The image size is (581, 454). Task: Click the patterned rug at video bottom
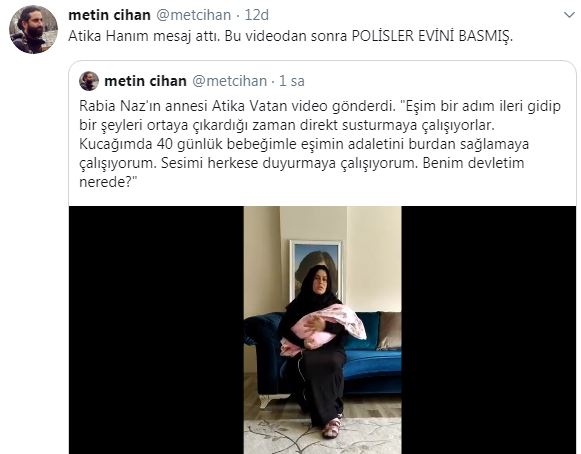point(322,436)
